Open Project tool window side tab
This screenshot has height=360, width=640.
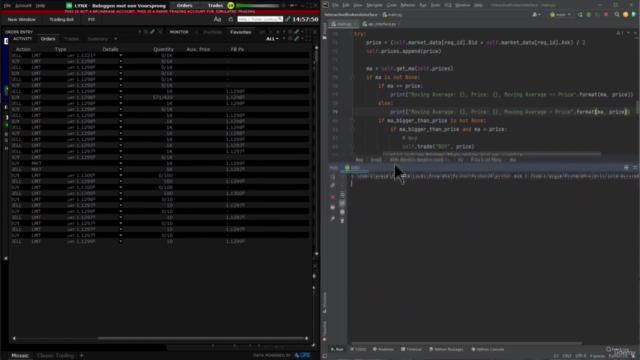(x=324, y=31)
